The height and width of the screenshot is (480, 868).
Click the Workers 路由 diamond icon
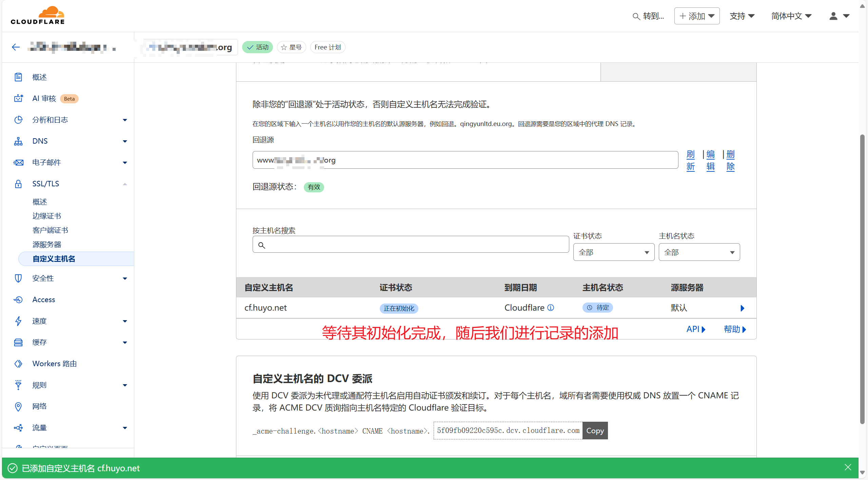pyautogui.click(x=18, y=364)
